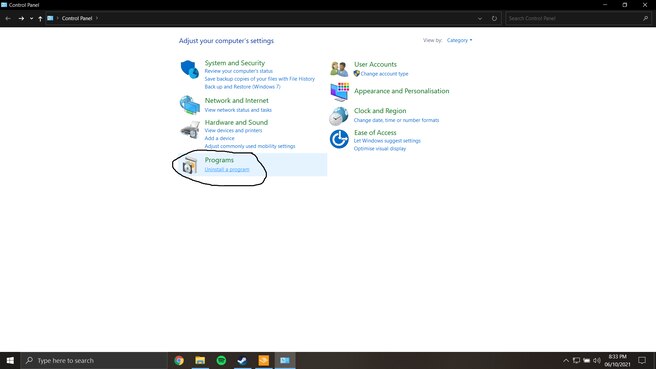Launch Google Chrome from taskbar
Image resolution: width=656 pixels, height=369 pixels.
pyautogui.click(x=179, y=361)
